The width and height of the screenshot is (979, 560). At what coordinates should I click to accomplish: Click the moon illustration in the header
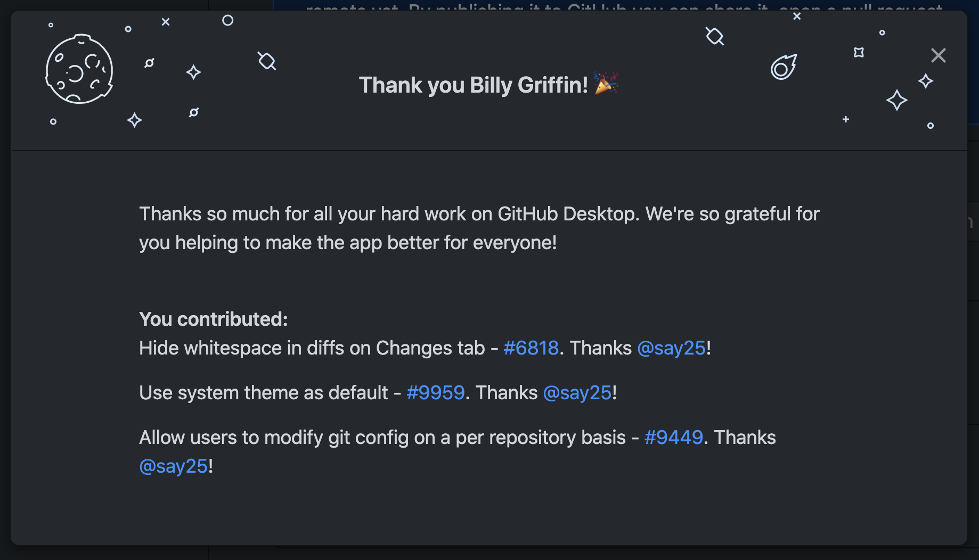[x=80, y=69]
